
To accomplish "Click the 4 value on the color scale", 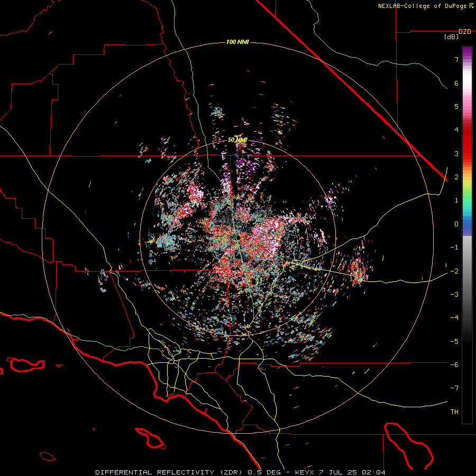I will [456, 130].
